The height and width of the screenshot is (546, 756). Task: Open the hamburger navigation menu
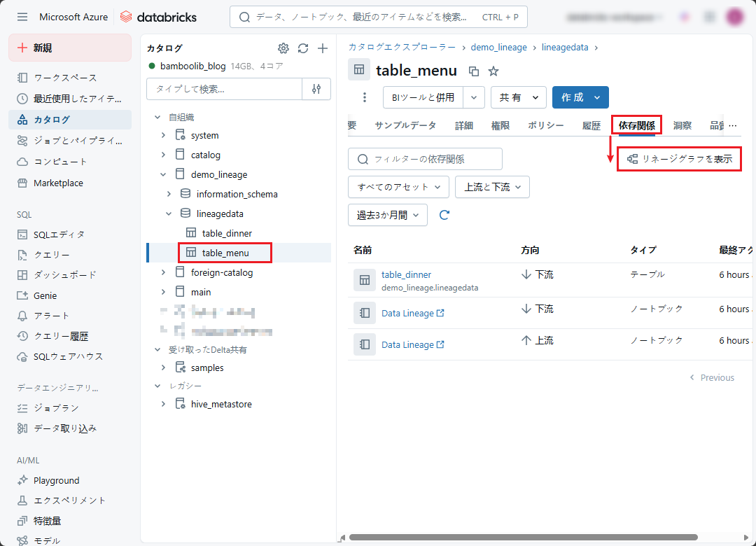pos(22,17)
